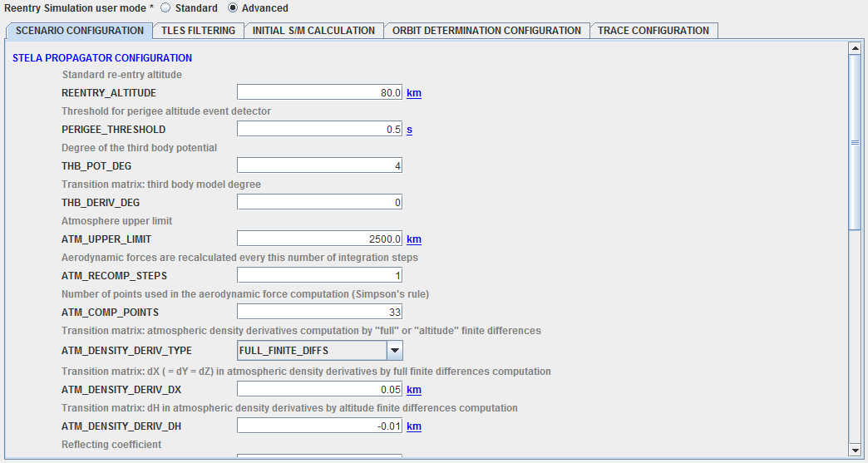This screenshot has width=868, height=463.
Task: Go to ORBIT DETERMINATION CONFIGURATION tab
Action: [486, 31]
